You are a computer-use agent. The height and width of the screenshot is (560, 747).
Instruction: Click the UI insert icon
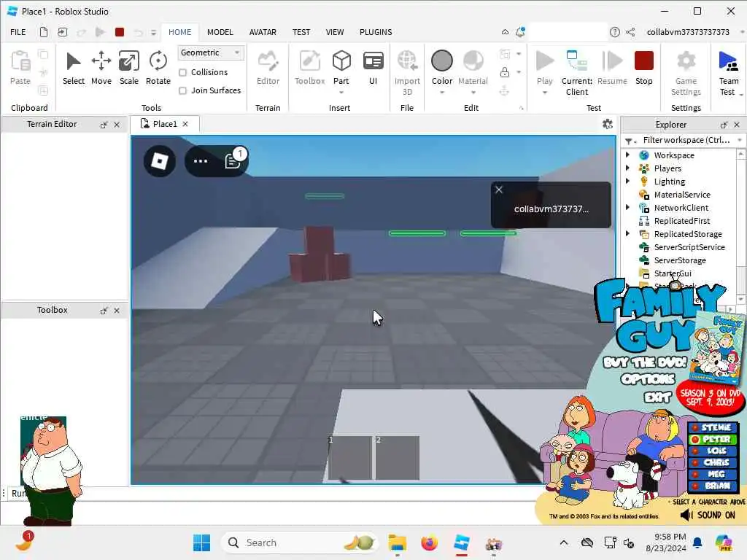click(x=373, y=61)
